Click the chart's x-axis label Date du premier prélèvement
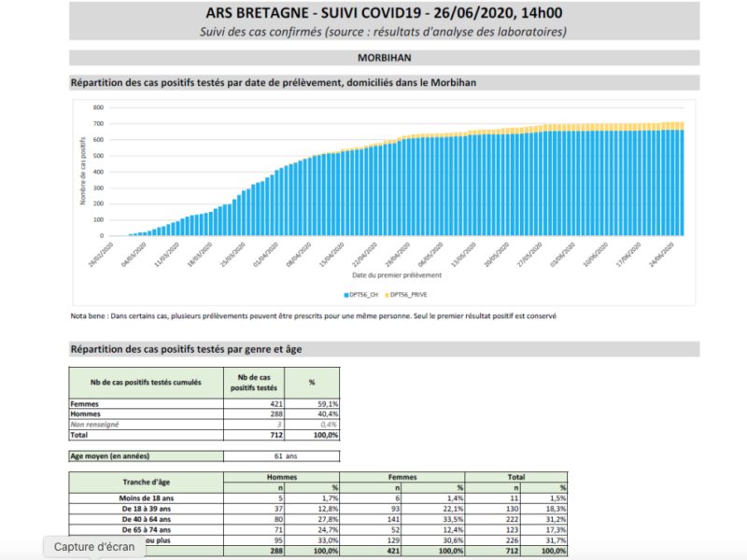The height and width of the screenshot is (560, 747). 397,275
